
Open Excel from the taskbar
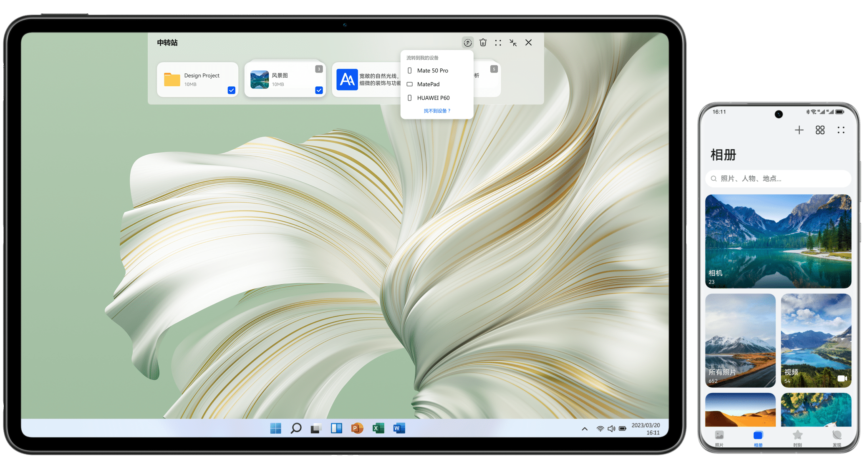coord(378,428)
